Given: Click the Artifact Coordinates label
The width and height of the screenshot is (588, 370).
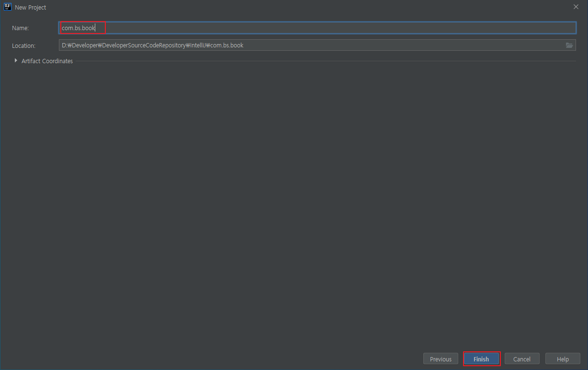Looking at the screenshot, I should coord(47,61).
